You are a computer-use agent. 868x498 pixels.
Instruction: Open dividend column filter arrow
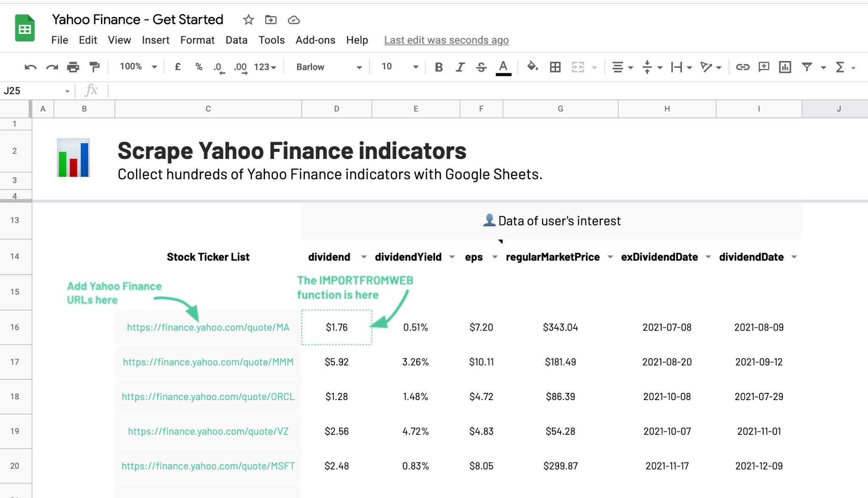pyautogui.click(x=364, y=257)
